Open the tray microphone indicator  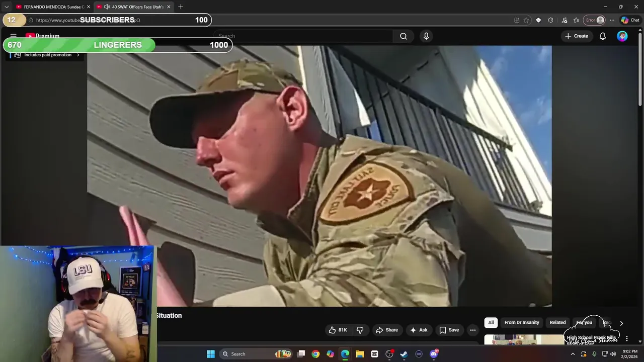[594, 354]
